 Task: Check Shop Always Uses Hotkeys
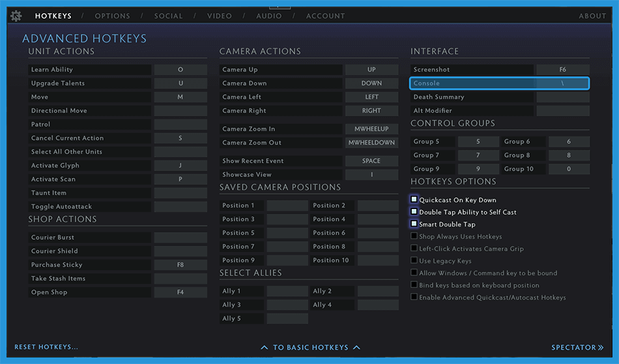point(414,236)
